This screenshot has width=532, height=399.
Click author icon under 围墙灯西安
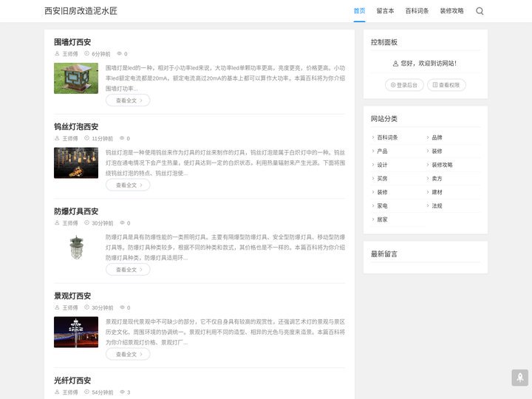coord(57,54)
